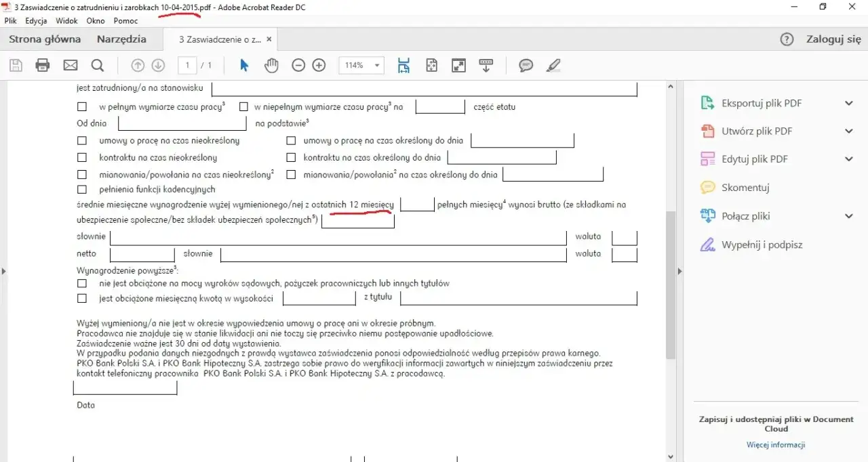Screen dimensions: 868x462
Task: Print the document using the printer icon
Action: tap(43, 65)
